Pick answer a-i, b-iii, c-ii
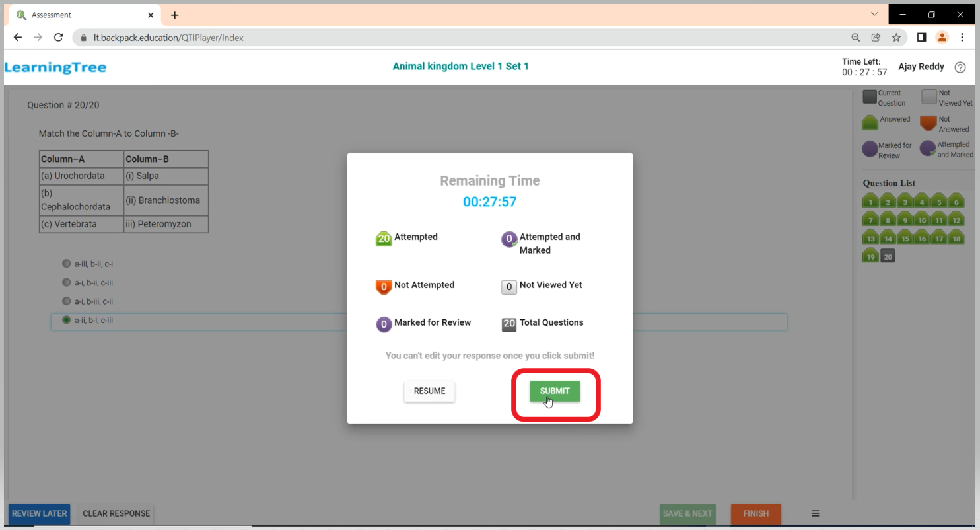 click(66, 301)
